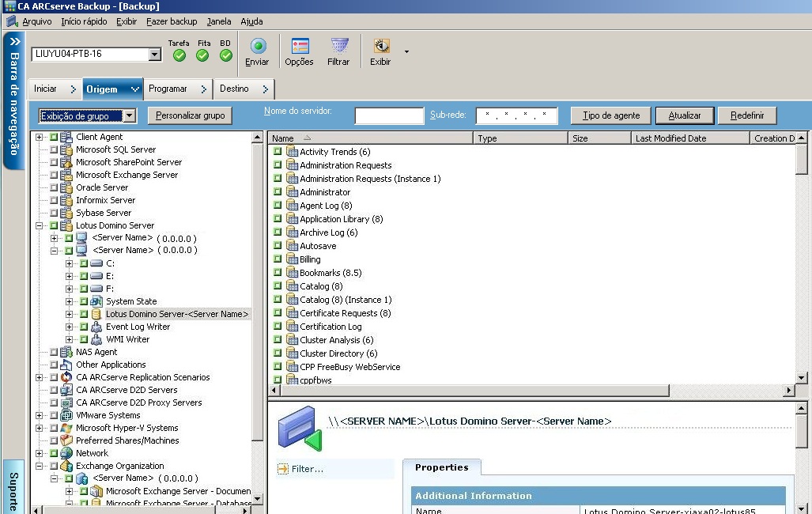Toggle the Lotus Domino Server-<Server Name> checkbox

click(x=84, y=314)
